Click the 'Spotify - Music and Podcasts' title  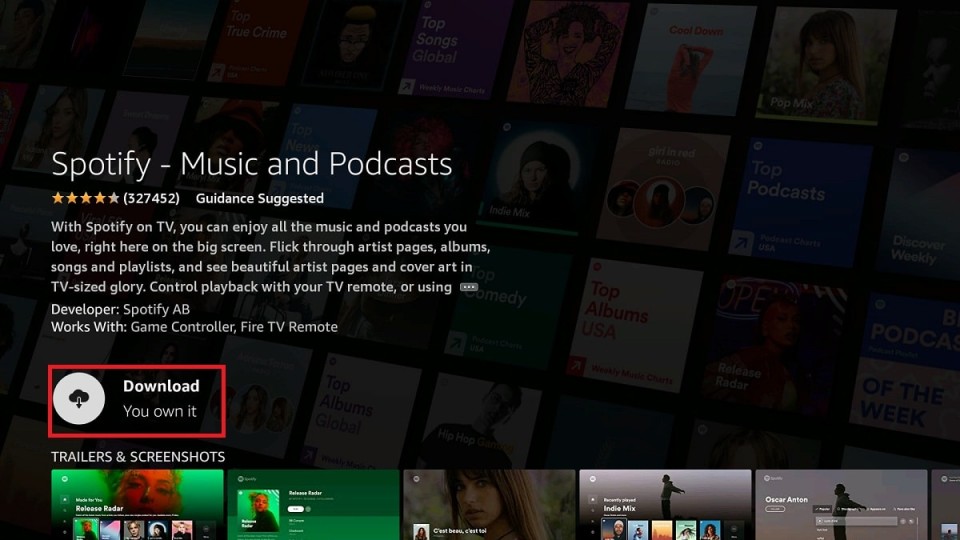252,163
